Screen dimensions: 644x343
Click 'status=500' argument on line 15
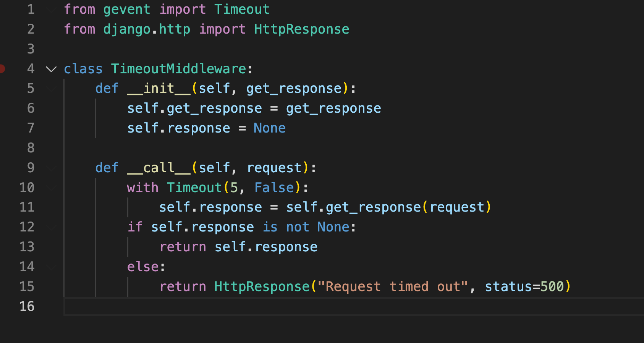pos(524,286)
